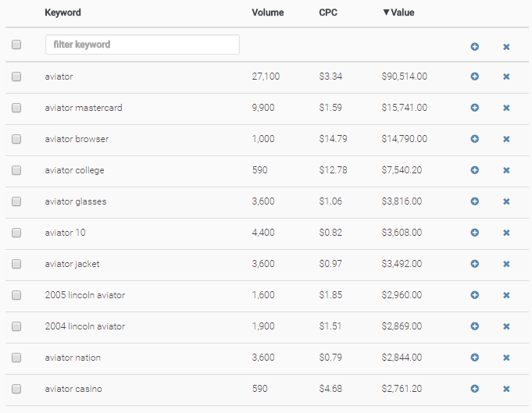Click the X icon in the filter row

point(506,47)
